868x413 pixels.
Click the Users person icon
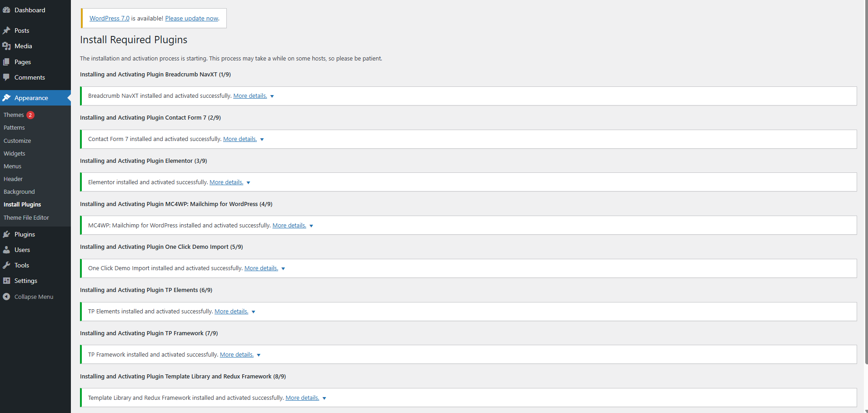coord(6,250)
